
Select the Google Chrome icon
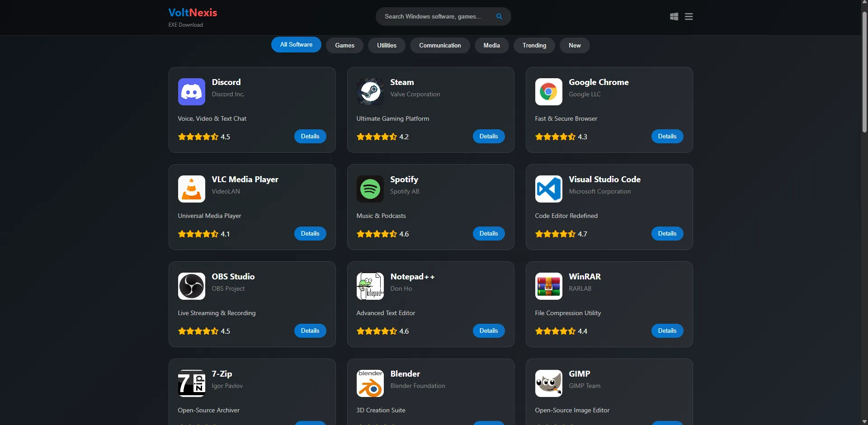pyautogui.click(x=548, y=91)
